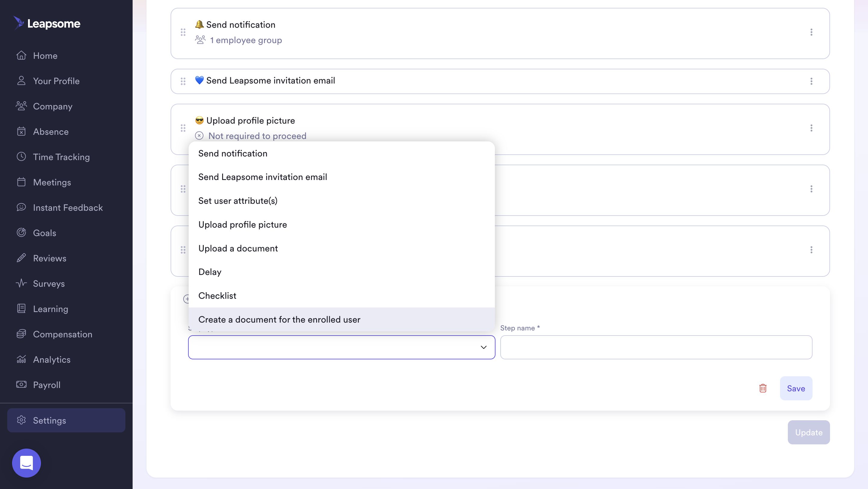The height and width of the screenshot is (489, 868).
Task: Click the Learning book icon
Action: [x=21, y=308]
